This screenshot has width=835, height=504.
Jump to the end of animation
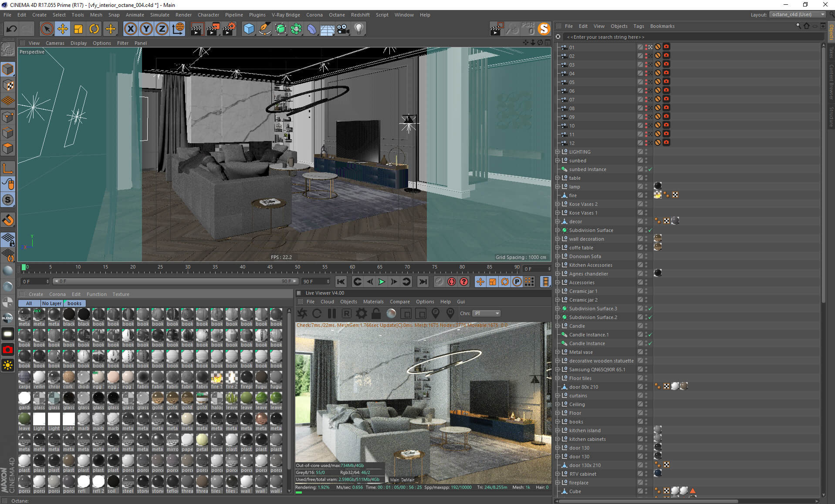(423, 282)
